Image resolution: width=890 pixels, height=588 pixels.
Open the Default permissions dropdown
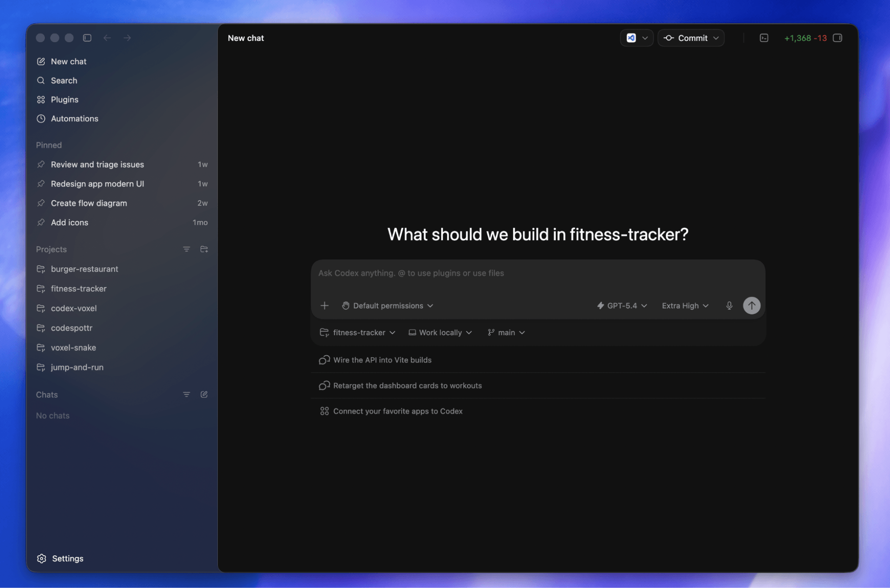coord(388,306)
